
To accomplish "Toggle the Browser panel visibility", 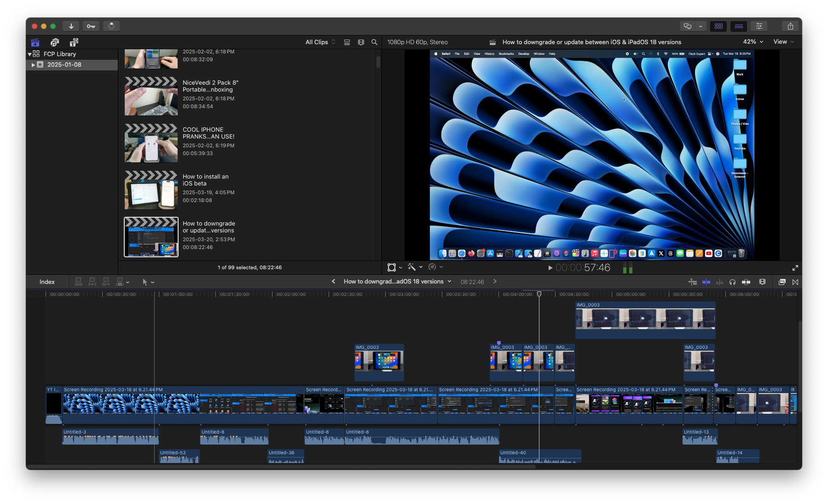I will click(x=718, y=26).
